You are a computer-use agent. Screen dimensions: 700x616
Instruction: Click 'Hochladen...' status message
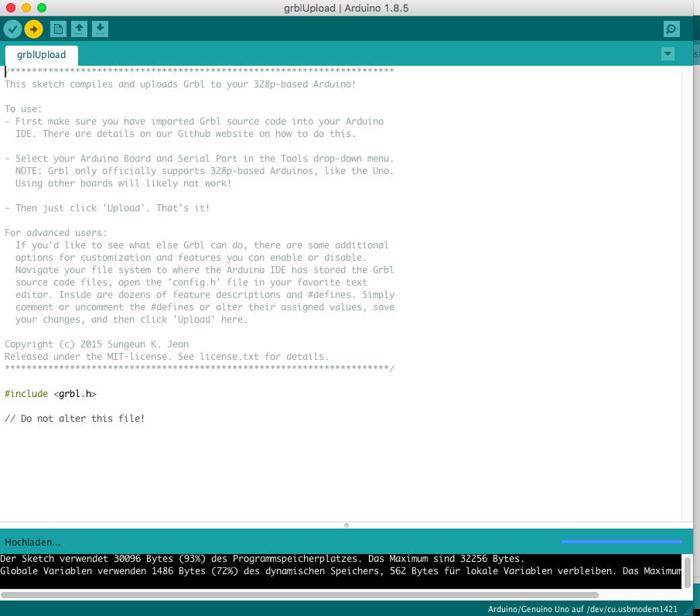(x=32, y=542)
